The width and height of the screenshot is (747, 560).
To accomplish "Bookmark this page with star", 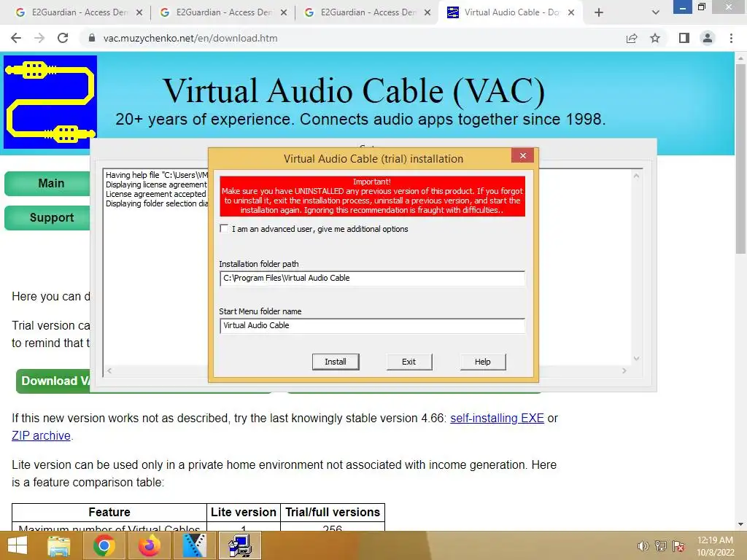I will tap(655, 38).
